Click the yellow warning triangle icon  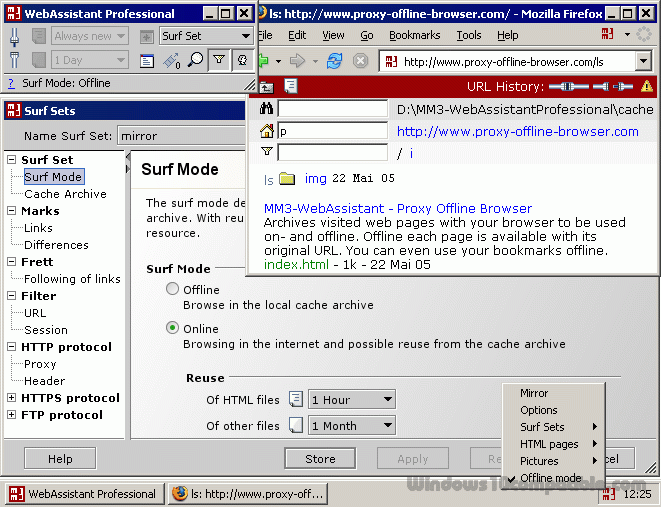[647, 86]
